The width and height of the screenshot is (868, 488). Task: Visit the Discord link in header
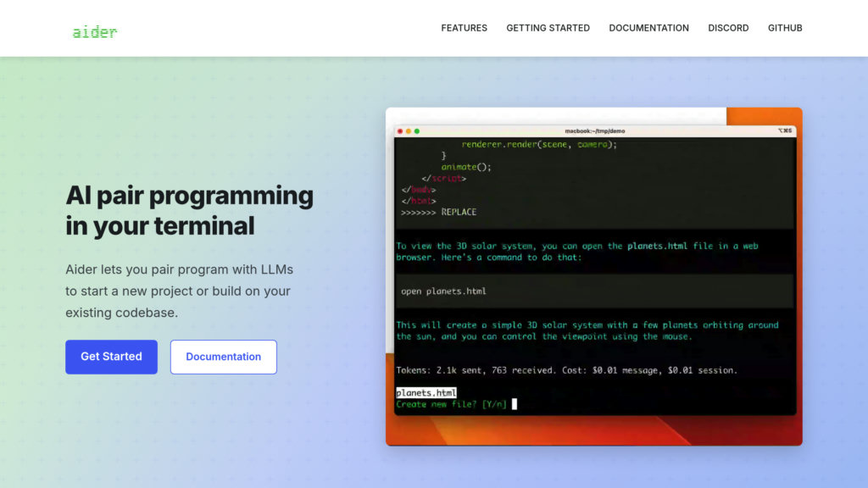[x=728, y=28]
